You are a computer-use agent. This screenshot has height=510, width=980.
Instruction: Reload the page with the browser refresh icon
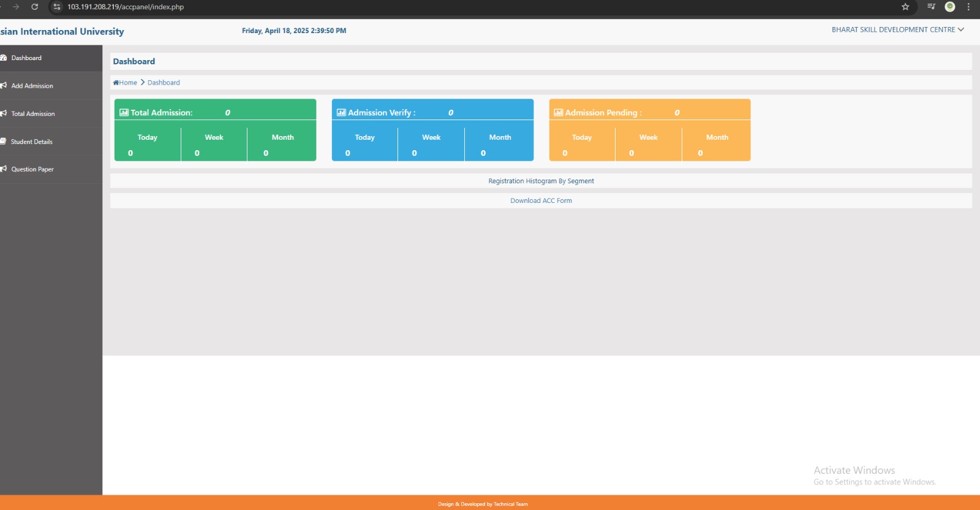(x=35, y=7)
